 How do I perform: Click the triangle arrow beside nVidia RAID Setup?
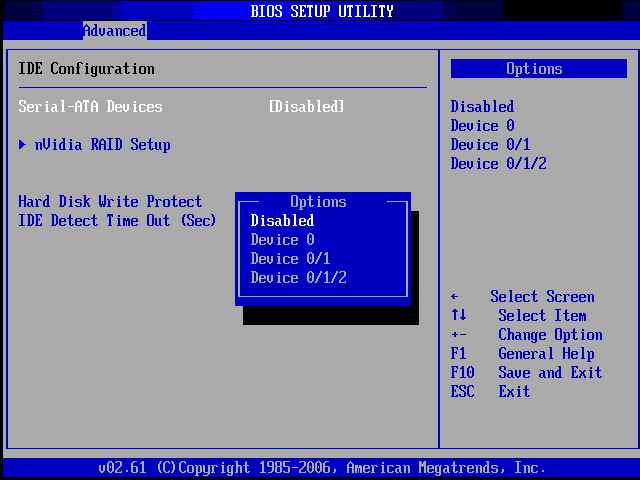23,145
